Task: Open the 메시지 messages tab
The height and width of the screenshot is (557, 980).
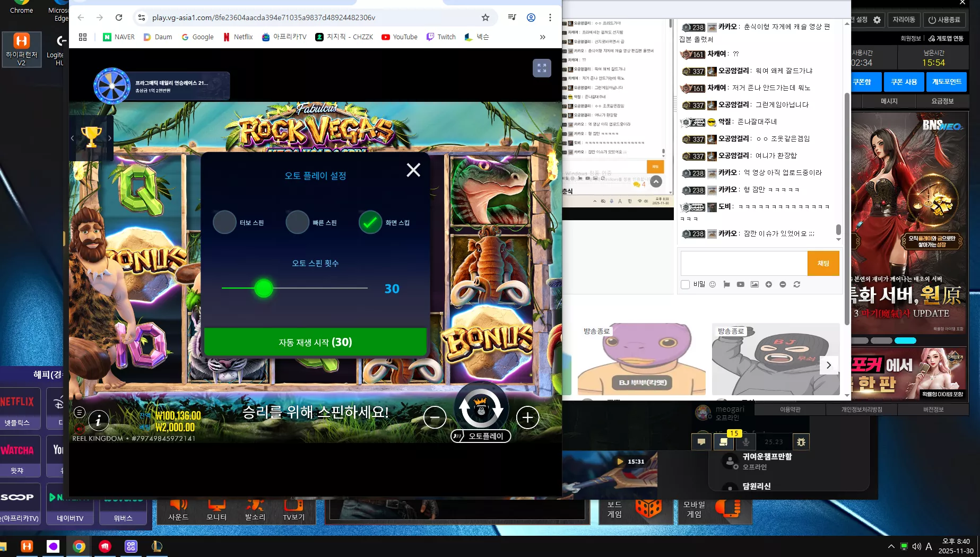Action: tap(889, 101)
